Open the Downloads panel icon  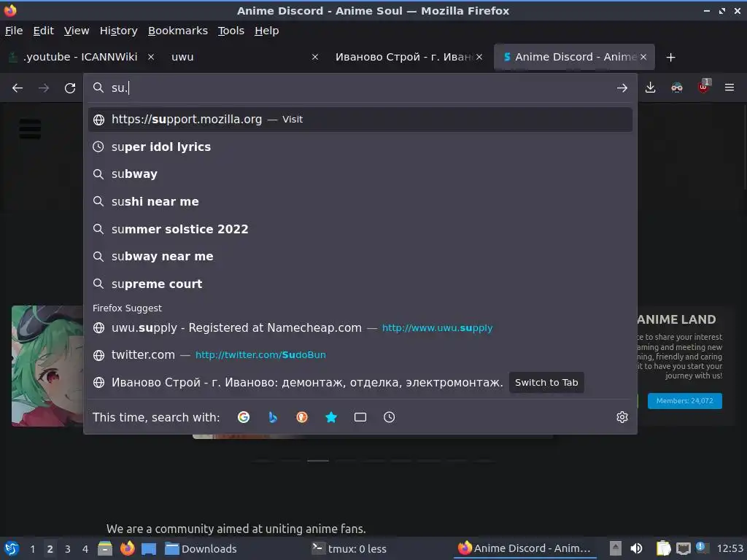pos(650,87)
